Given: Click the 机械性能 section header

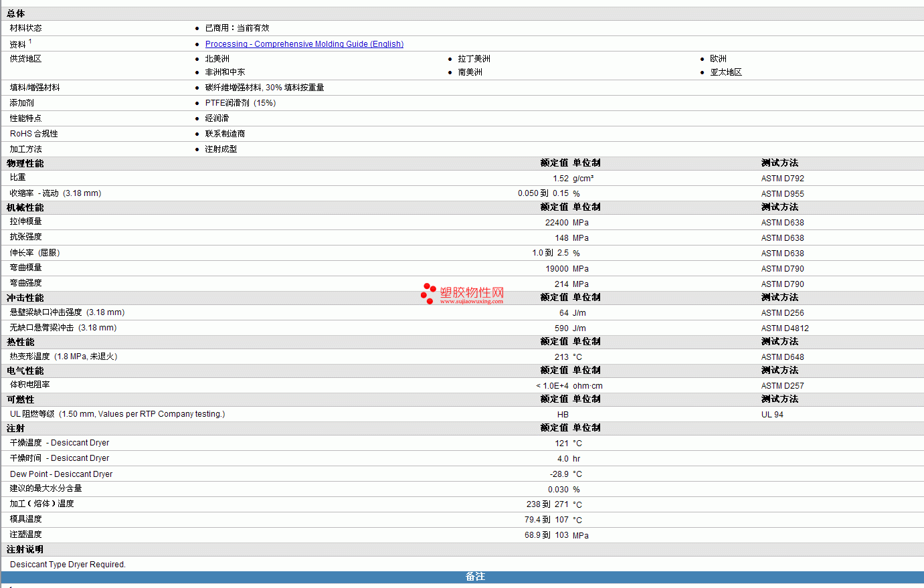Looking at the screenshot, I should click(25, 207).
